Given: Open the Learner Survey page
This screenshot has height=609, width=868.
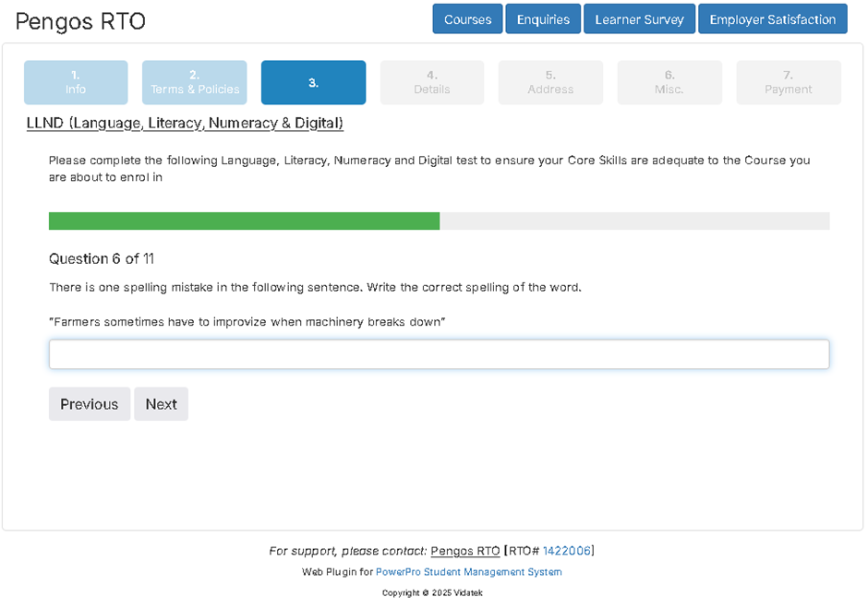Looking at the screenshot, I should (x=639, y=19).
